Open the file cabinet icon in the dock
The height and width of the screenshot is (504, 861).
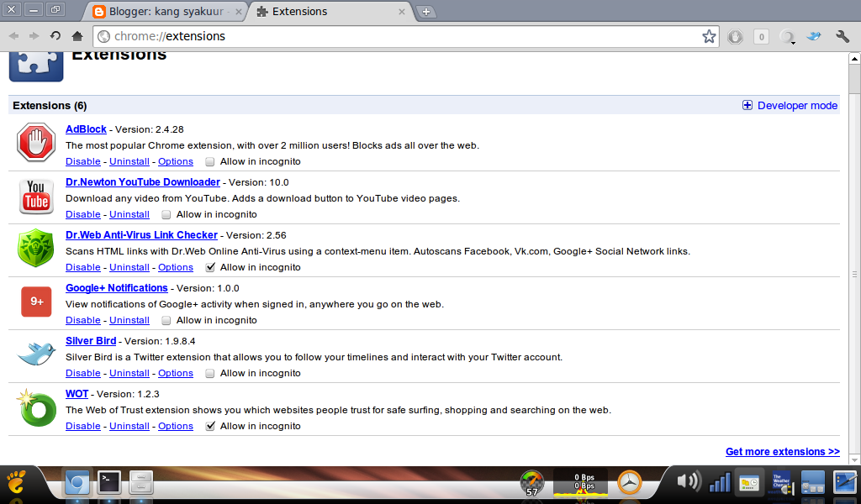point(141,483)
